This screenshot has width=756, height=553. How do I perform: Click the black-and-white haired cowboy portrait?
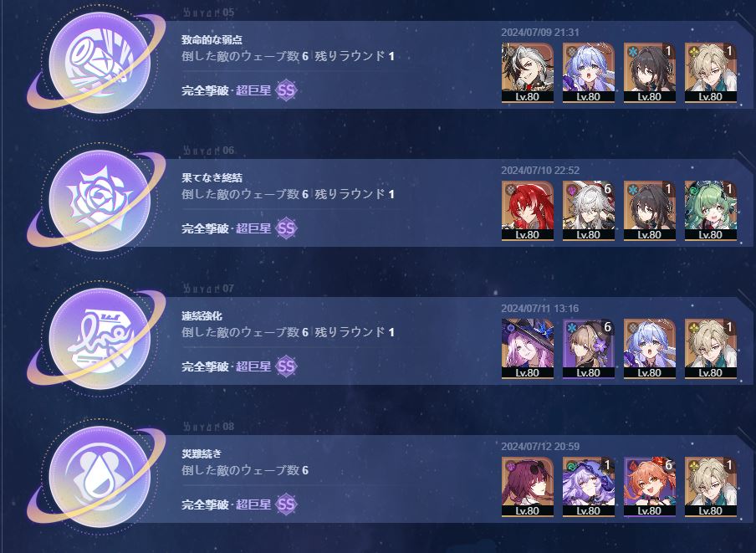pos(528,73)
